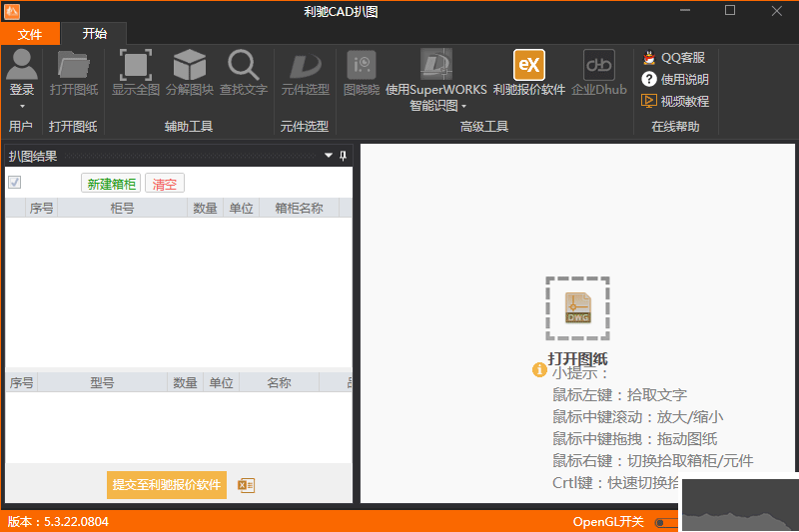Contact QQ客服 support
This screenshot has width=799, height=532.
coord(673,58)
